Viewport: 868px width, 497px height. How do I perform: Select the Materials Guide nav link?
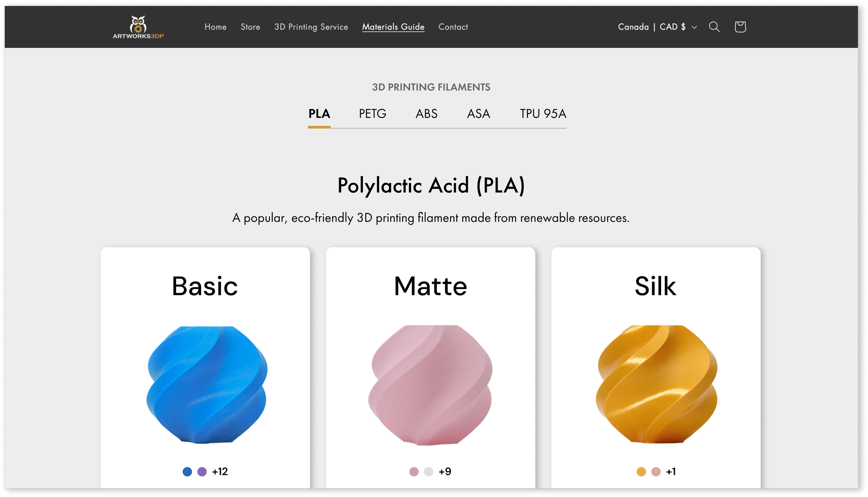tap(393, 27)
